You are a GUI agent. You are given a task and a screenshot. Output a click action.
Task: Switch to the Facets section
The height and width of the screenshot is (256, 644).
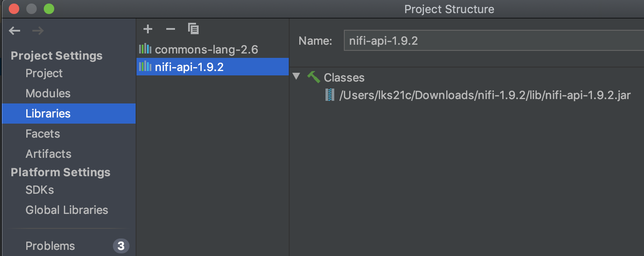(x=43, y=134)
